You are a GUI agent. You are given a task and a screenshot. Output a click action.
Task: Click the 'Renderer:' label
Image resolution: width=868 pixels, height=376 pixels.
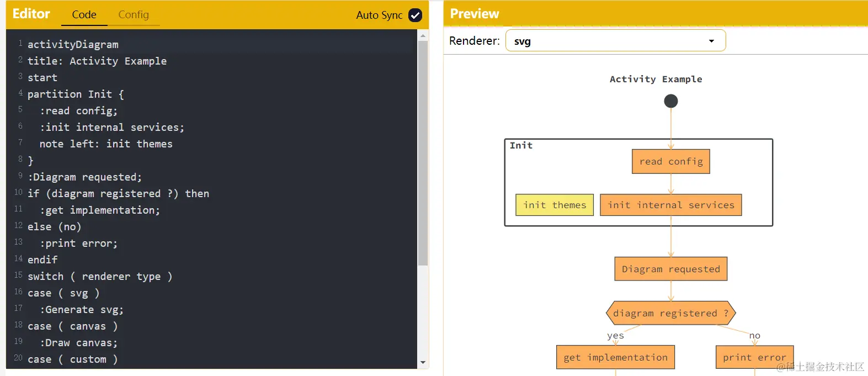[x=475, y=41]
